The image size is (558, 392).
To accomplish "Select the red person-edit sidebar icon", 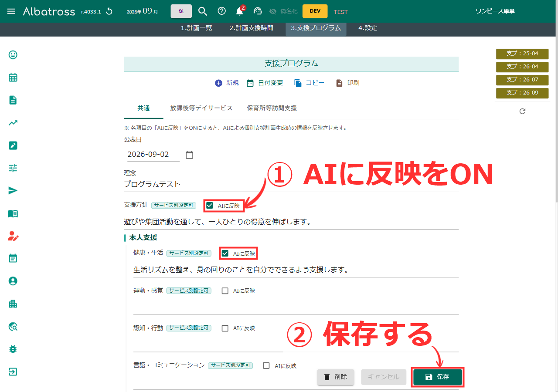I will coord(13,236).
